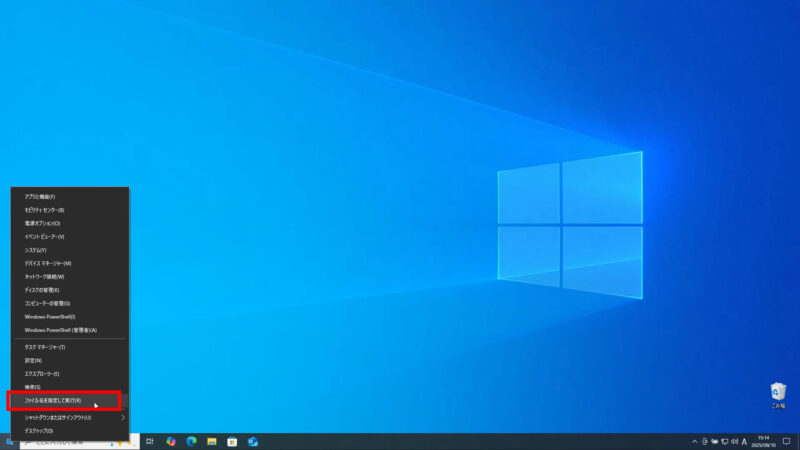Open the notification center icon
The width and height of the screenshot is (800, 450).
pos(786,441)
